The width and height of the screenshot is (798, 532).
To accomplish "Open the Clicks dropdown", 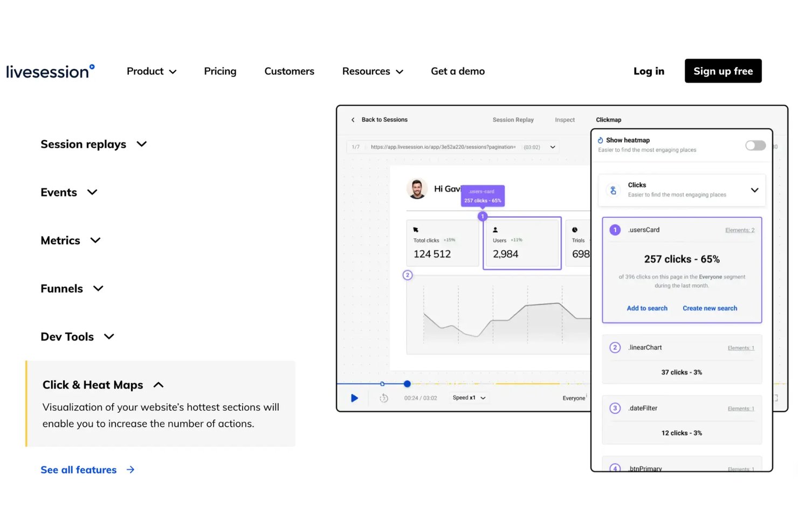I will tap(754, 190).
